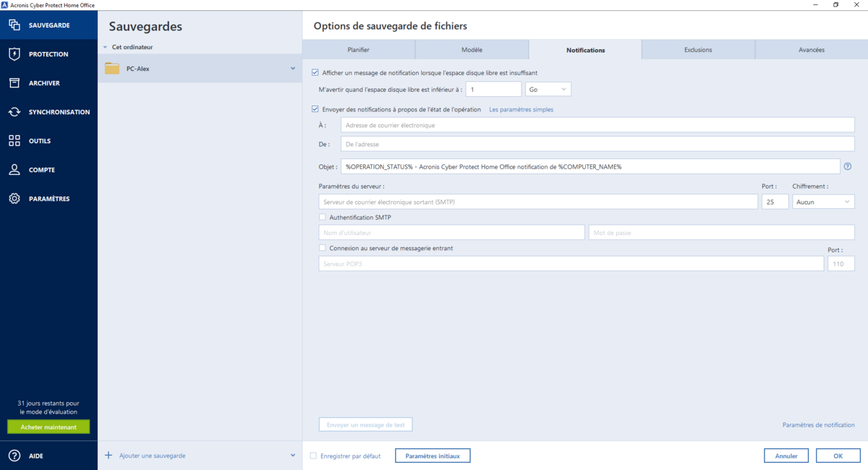
Task: Select the Notifications tab
Action: coord(585,50)
